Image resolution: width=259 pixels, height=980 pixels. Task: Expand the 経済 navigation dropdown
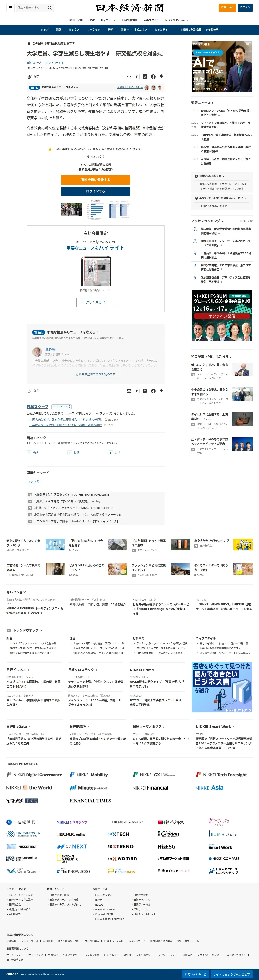(x=111, y=30)
